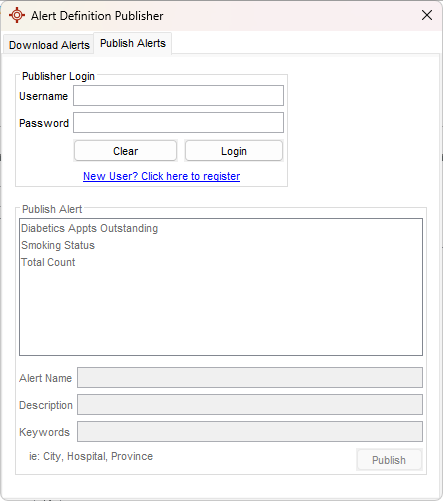This screenshot has height=501, width=443.
Task: Click the Login button
Action: click(x=234, y=151)
